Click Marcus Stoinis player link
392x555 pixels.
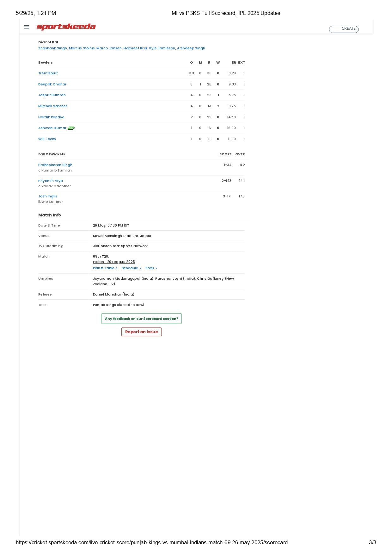coord(82,48)
